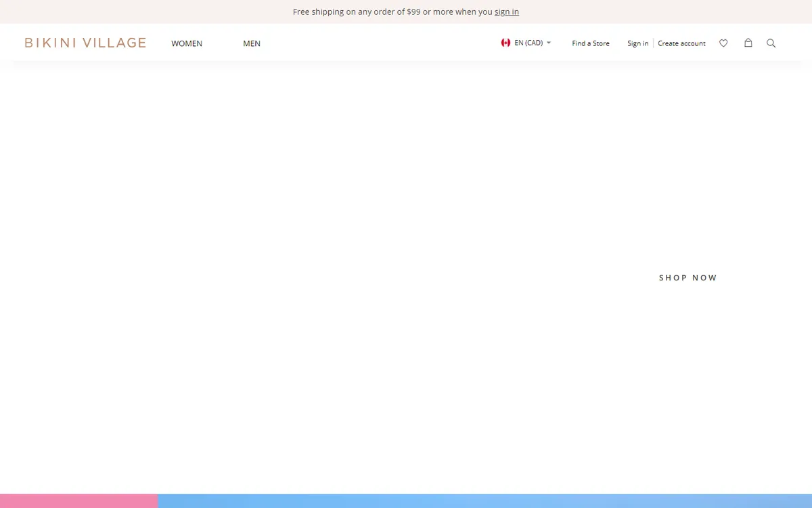Click the arrow beside EN (CAD)
The width and height of the screenshot is (812, 508).
point(549,43)
